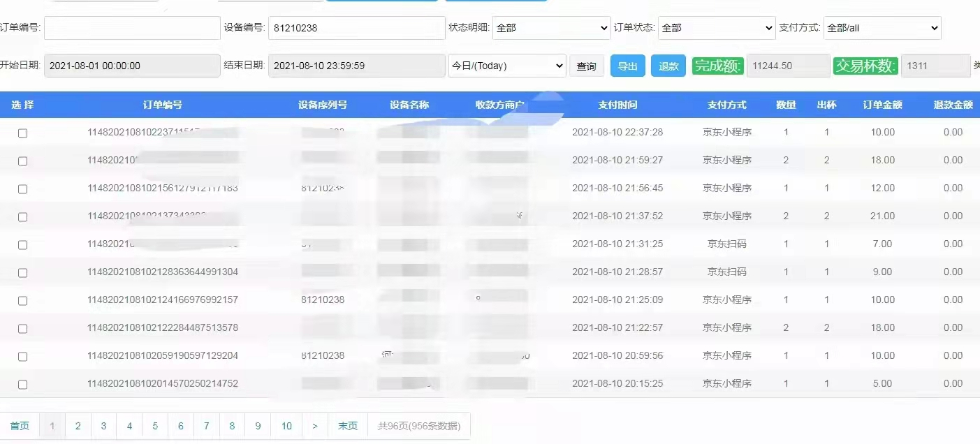Click the next page arrow
This screenshot has height=444, width=980.
[x=315, y=426]
